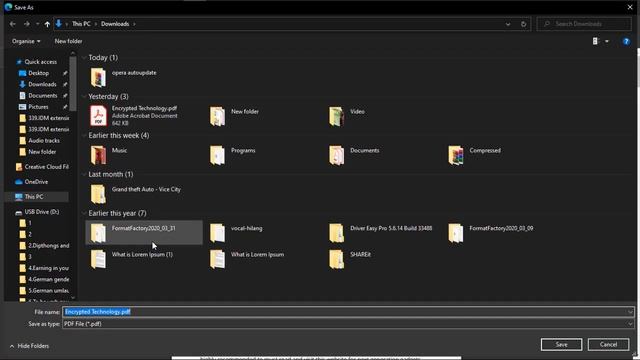Collapse the Yesterday group
The width and height of the screenshot is (640, 360).
tap(84, 96)
